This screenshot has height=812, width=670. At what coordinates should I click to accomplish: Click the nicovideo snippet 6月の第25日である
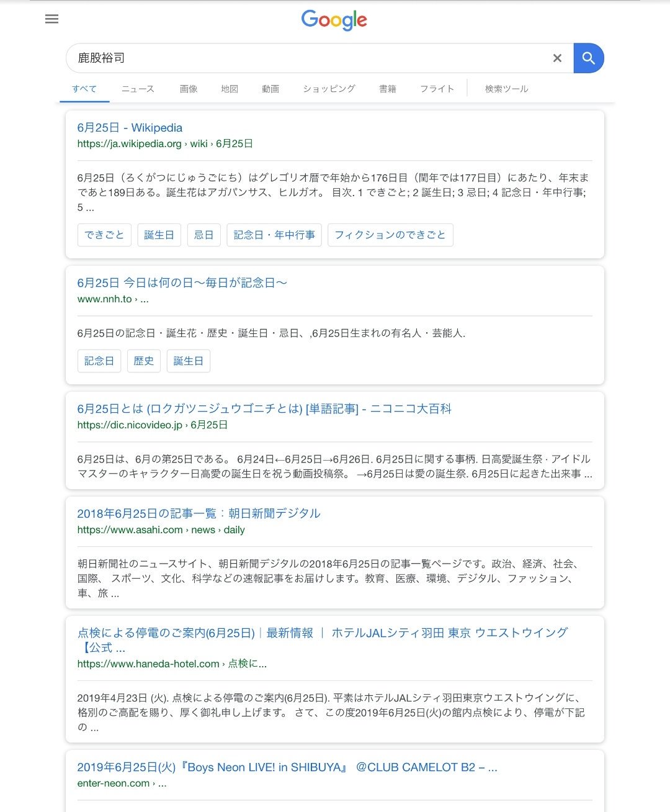coord(334,466)
